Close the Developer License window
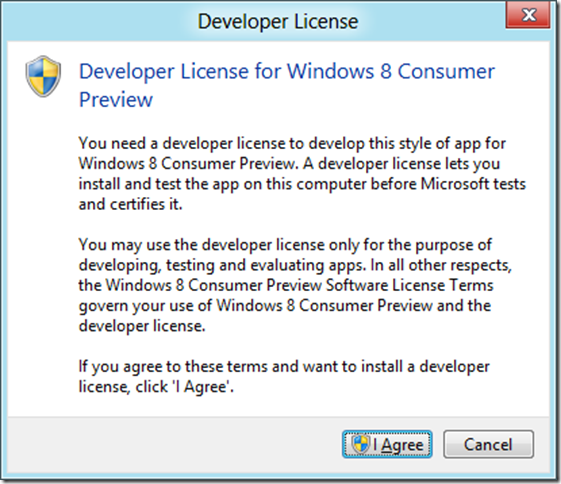This screenshot has height=484, width=561. [528, 15]
